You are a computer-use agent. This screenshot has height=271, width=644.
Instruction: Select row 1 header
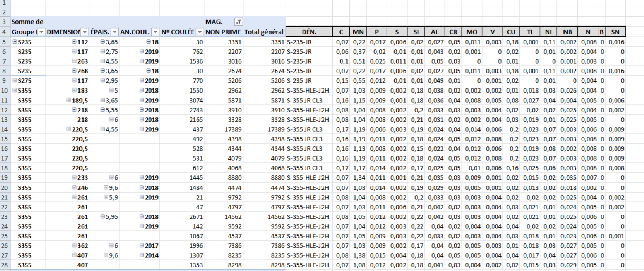(x=5, y=3)
